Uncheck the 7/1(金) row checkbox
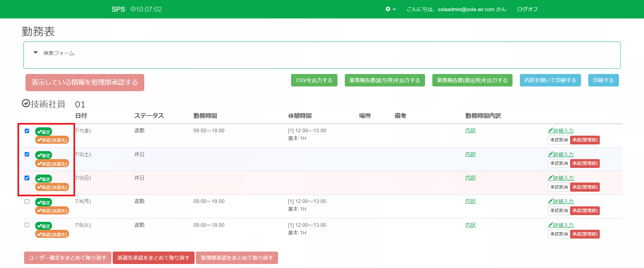This screenshot has height=268, width=644. click(27, 131)
